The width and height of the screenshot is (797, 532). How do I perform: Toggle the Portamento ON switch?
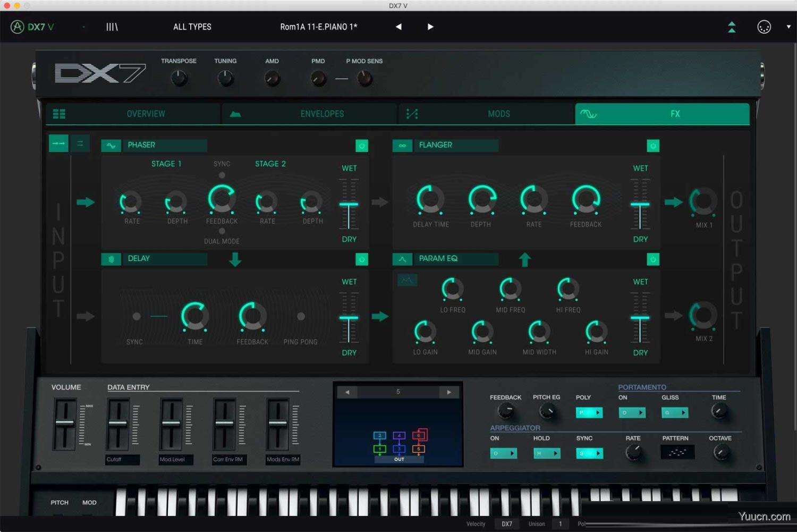pos(632,412)
